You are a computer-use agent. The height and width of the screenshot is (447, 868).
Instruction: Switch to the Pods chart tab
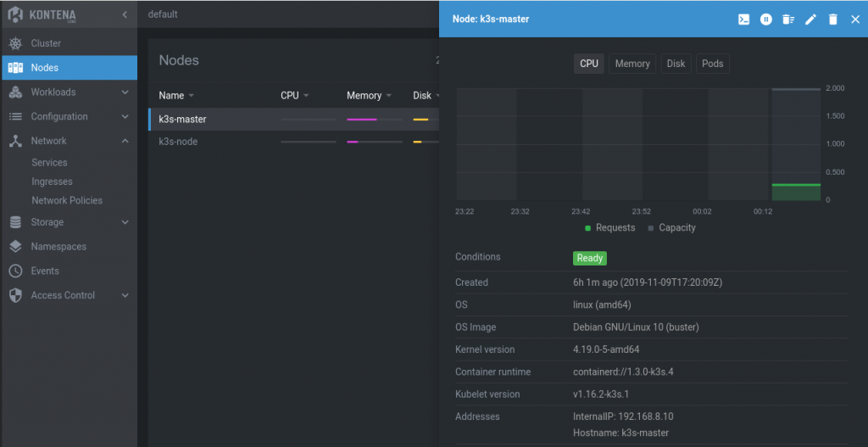[x=712, y=64]
